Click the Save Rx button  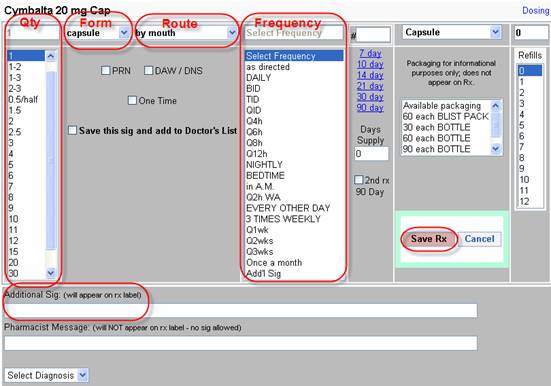[x=429, y=239]
